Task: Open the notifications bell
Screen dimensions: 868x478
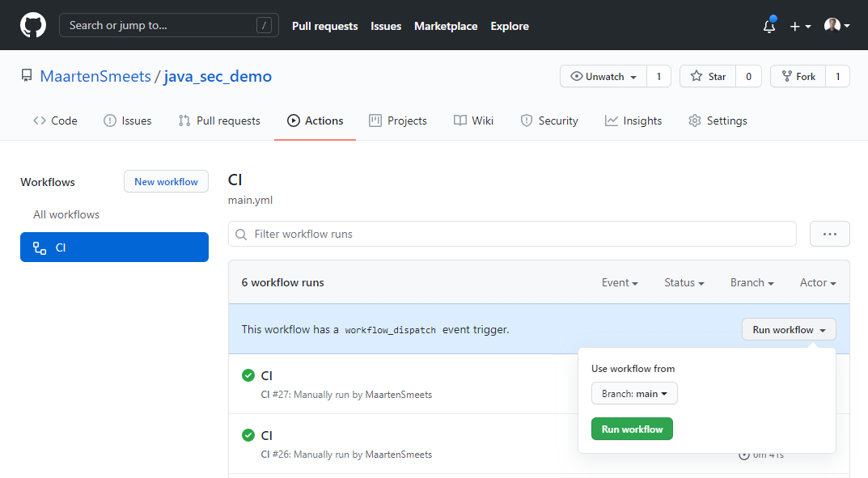Action: (768, 26)
